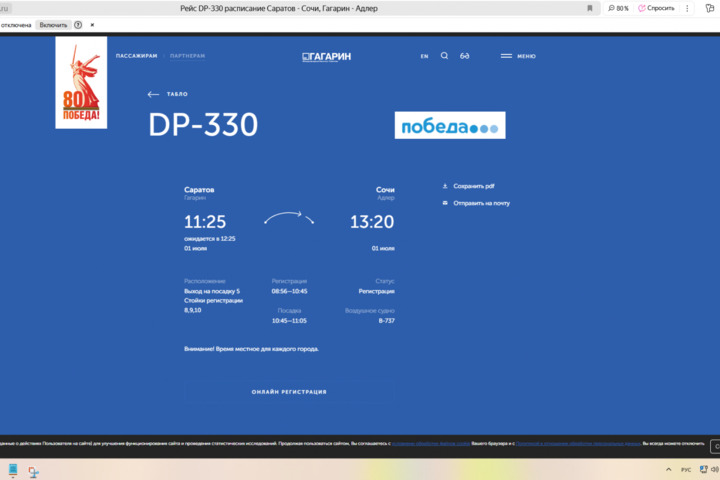Dismiss the notification bar with its X
This screenshot has height=480, width=720.
[x=92, y=25]
